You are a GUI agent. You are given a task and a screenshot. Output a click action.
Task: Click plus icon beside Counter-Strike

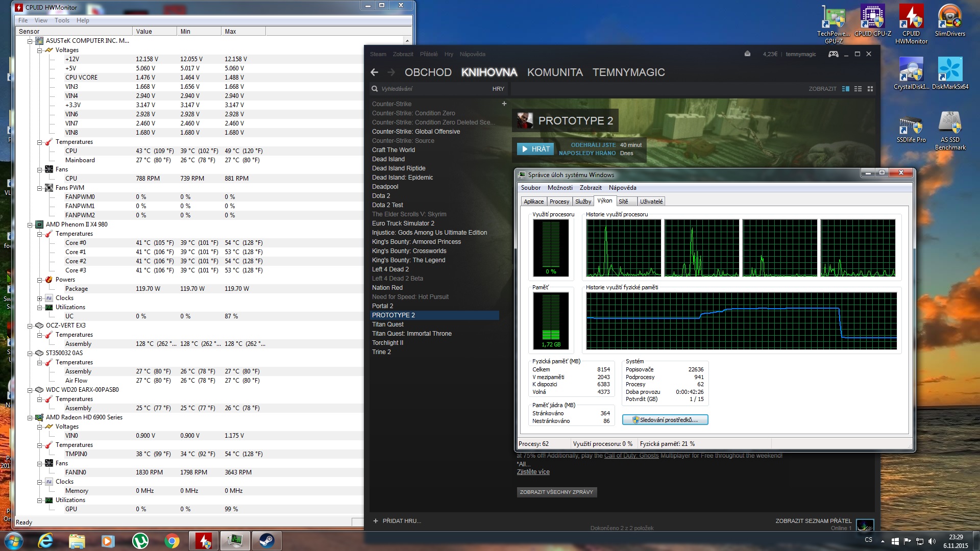point(504,104)
